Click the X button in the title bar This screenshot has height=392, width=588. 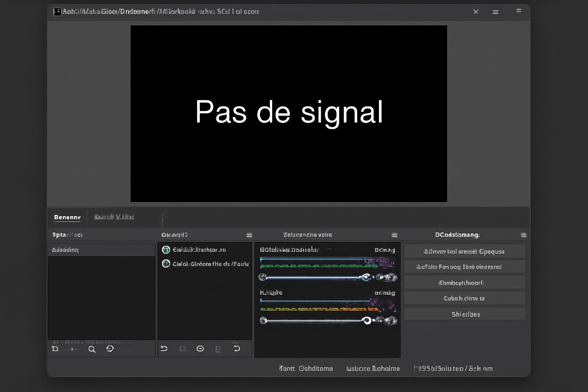(476, 12)
